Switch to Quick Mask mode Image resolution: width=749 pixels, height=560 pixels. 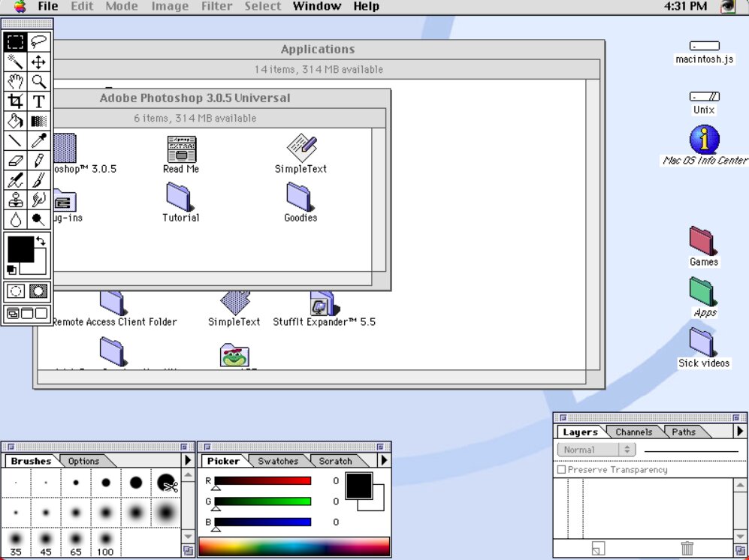click(x=39, y=291)
